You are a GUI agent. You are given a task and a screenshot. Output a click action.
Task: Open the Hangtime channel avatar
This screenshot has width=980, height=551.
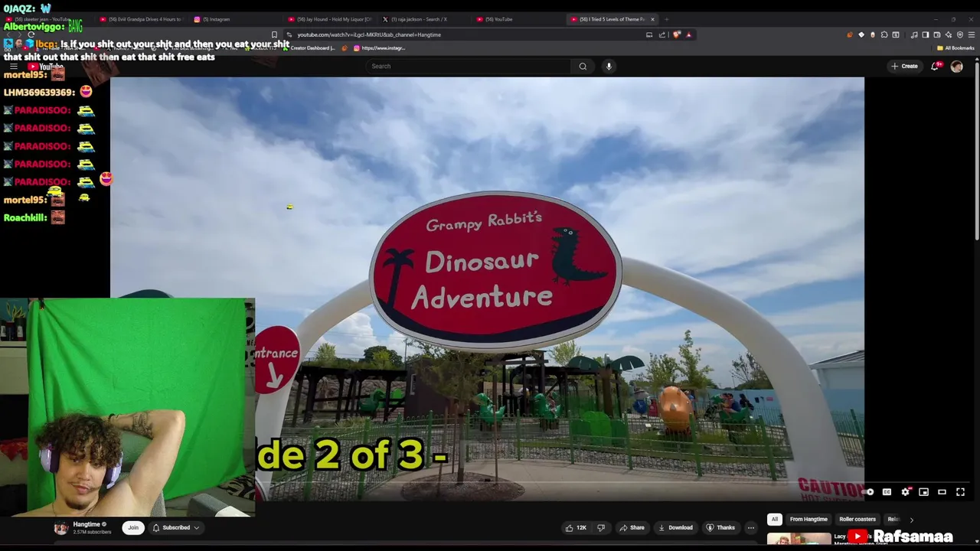tap(60, 528)
